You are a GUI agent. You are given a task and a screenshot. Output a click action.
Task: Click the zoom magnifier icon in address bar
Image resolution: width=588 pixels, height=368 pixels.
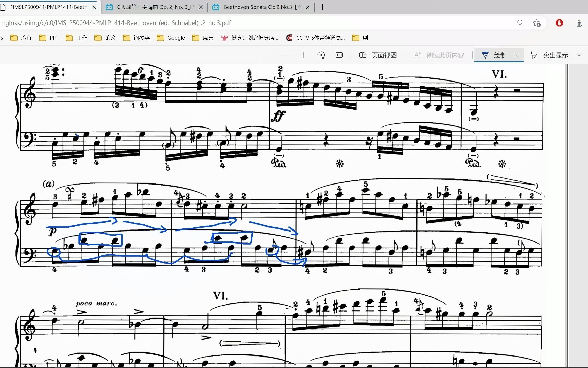coord(520,23)
